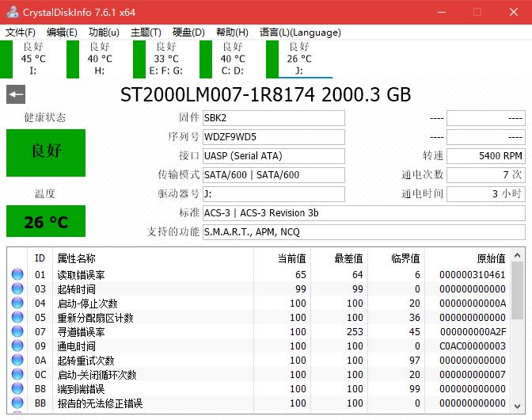Click status orb for ID 09 通电时间 row

point(17,346)
